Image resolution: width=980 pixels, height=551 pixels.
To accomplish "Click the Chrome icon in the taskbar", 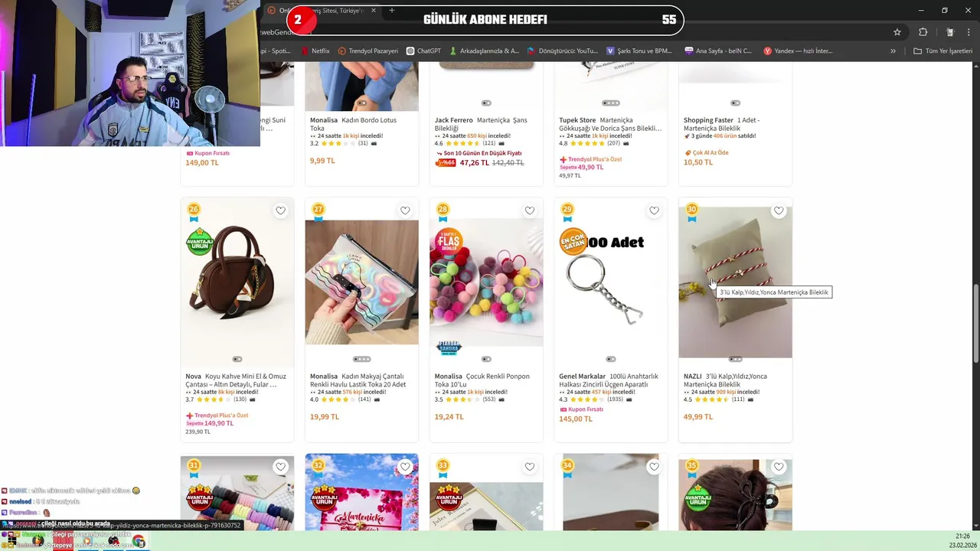I will click(x=139, y=542).
